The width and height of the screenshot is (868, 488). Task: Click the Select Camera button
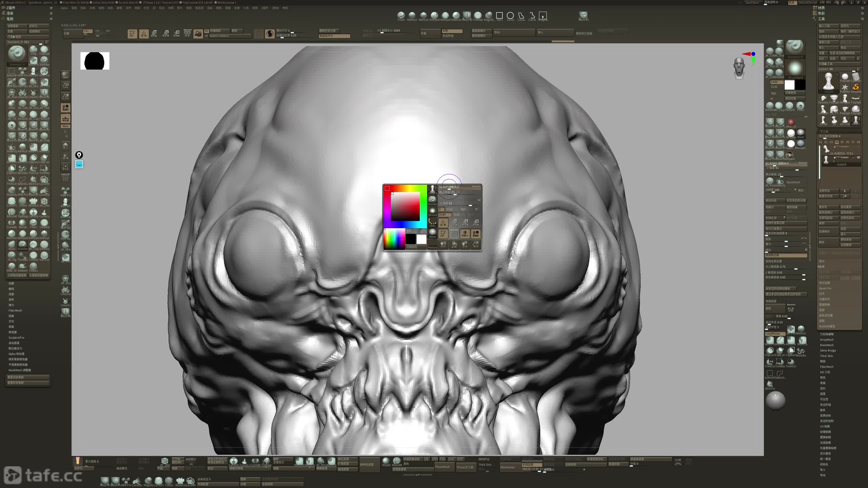point(230,36)
